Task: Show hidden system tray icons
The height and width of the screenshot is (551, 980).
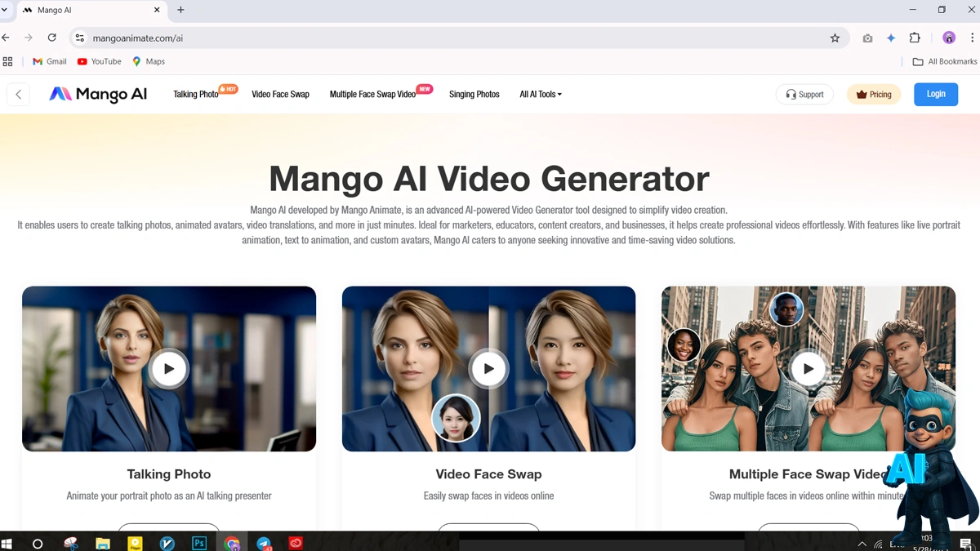Action: click(862, 544)
